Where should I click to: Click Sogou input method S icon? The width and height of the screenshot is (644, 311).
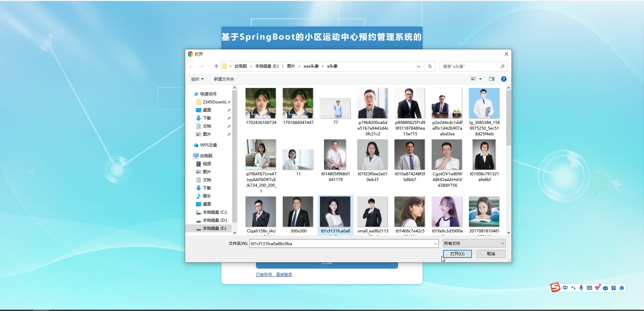(x=555, y=287)
